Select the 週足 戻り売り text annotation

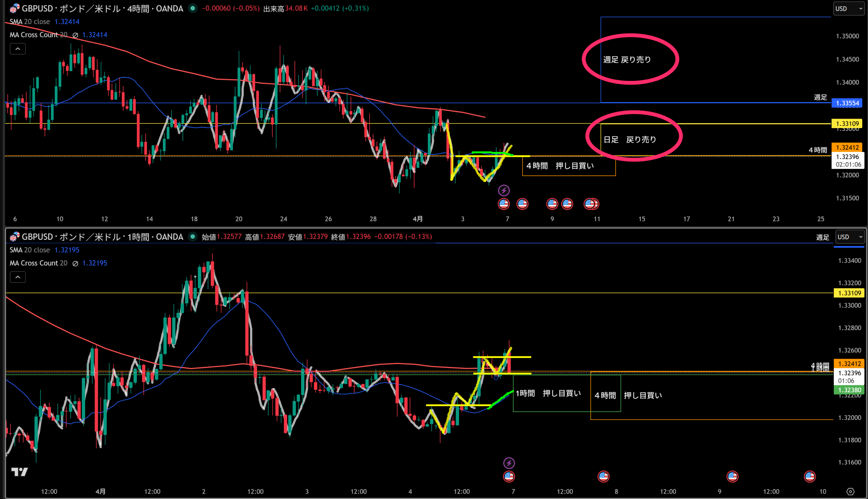pyautogui.click(x=627, y=60)
